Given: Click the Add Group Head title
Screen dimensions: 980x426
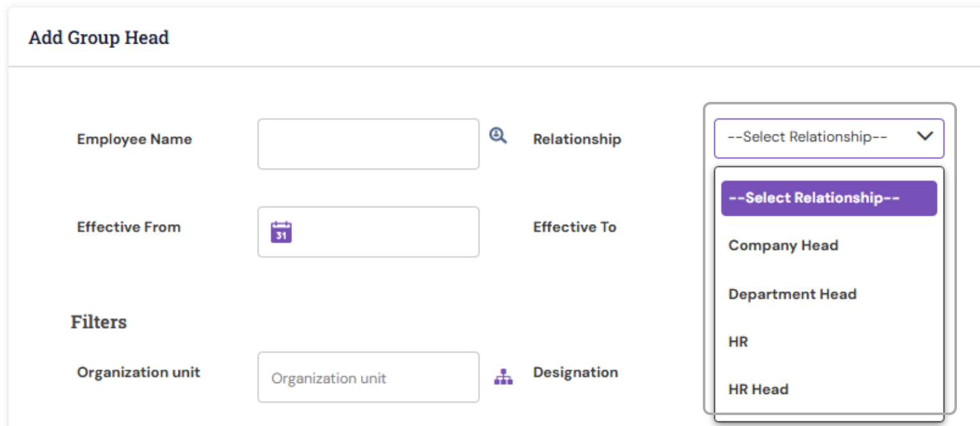Looking at the screenshot, I should (x=99, y=38).
